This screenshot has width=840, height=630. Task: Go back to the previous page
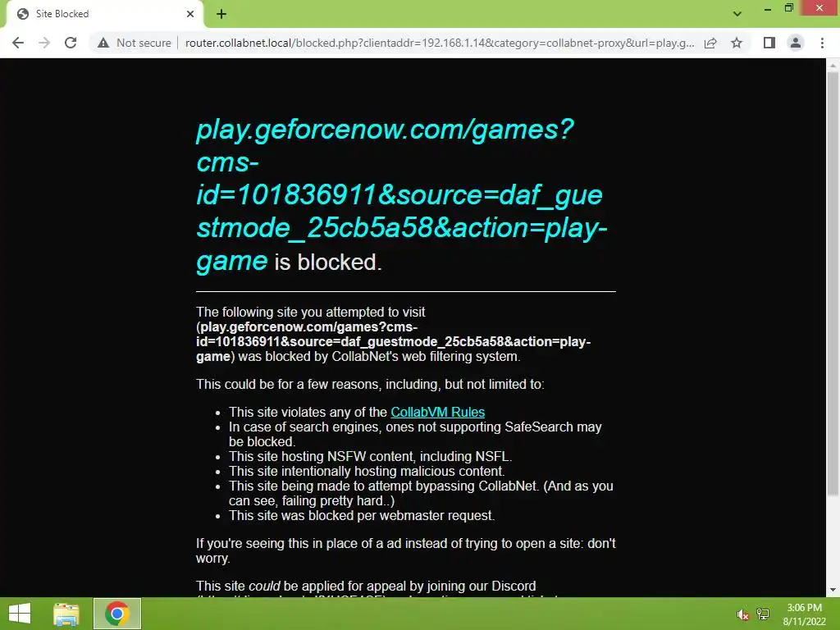[x=18, y=43]
